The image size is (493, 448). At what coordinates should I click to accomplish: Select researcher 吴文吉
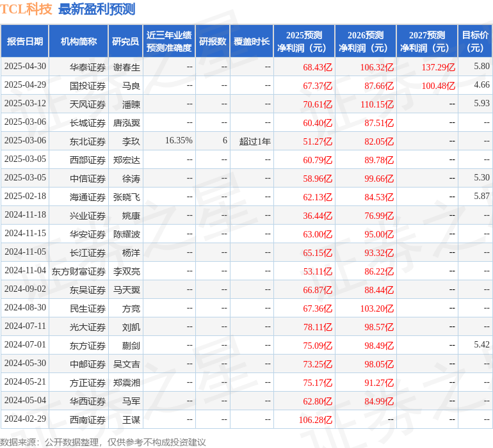click(x=126, y=364)
